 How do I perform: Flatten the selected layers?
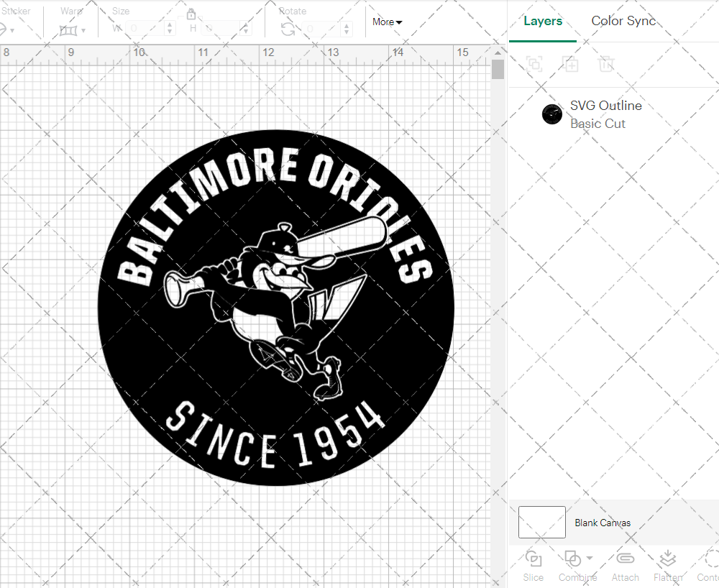[667, 566]
